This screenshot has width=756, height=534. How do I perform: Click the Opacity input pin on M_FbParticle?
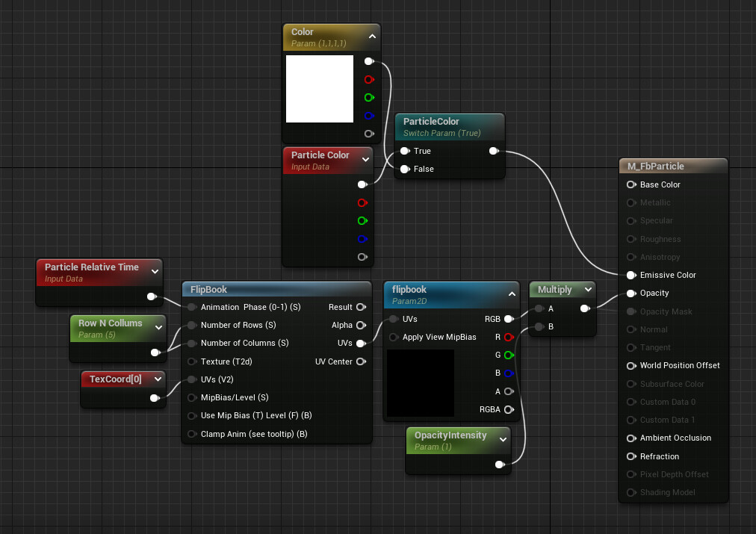(x=631, y=293)
